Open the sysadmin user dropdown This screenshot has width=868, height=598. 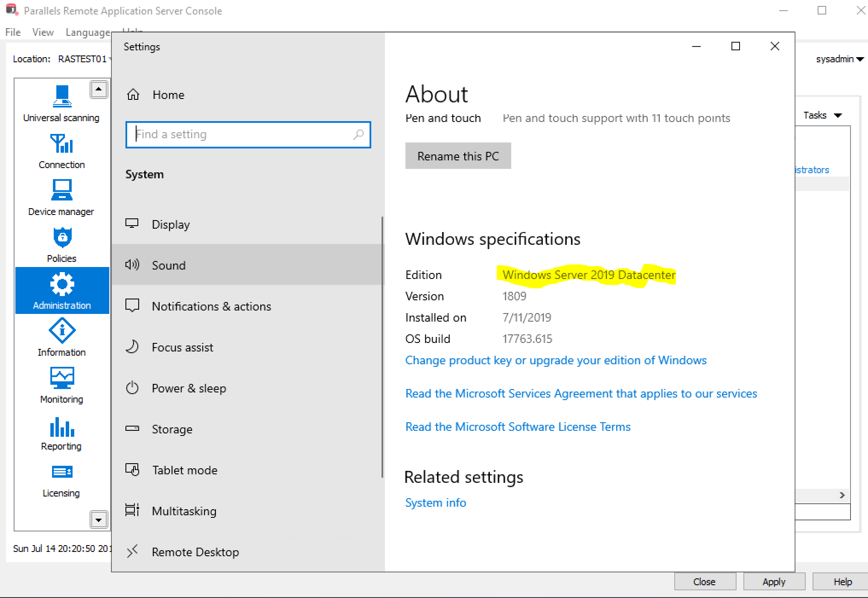pyautogui.click(x=840, y=59)
